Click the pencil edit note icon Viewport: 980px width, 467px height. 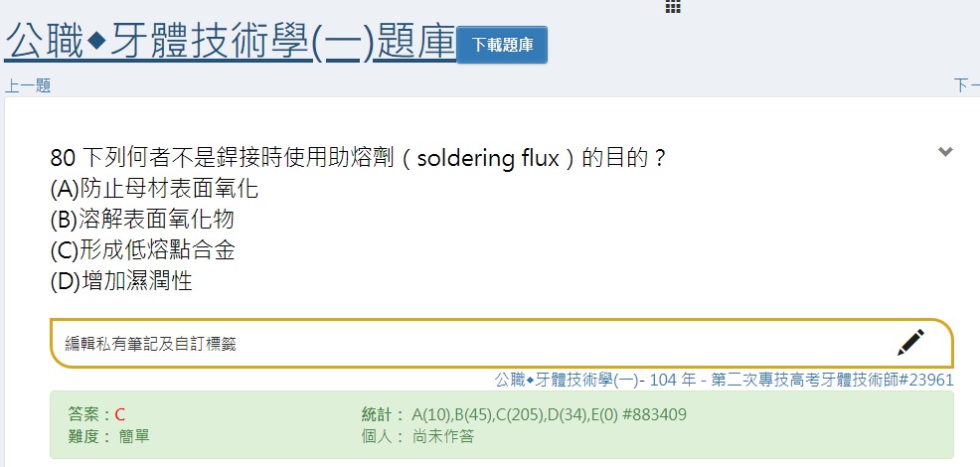tap(910, 343)
